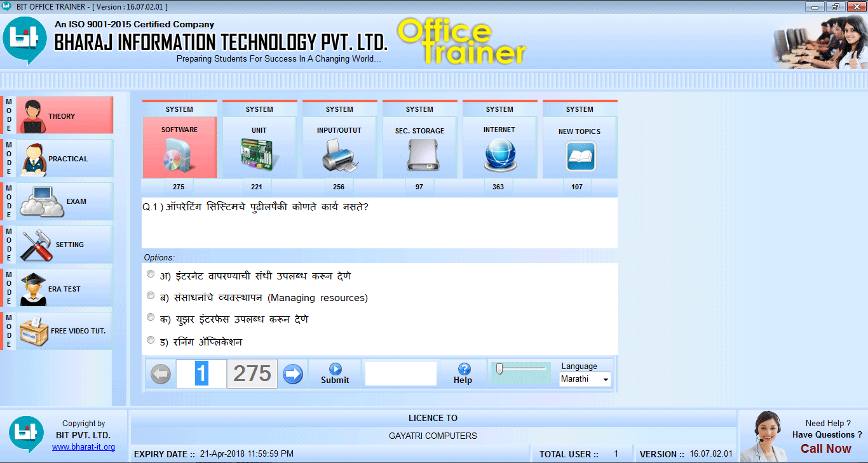Click Call Now for support
The height and width of the screenshot is (463, 868).
click(x=825, y=448)
